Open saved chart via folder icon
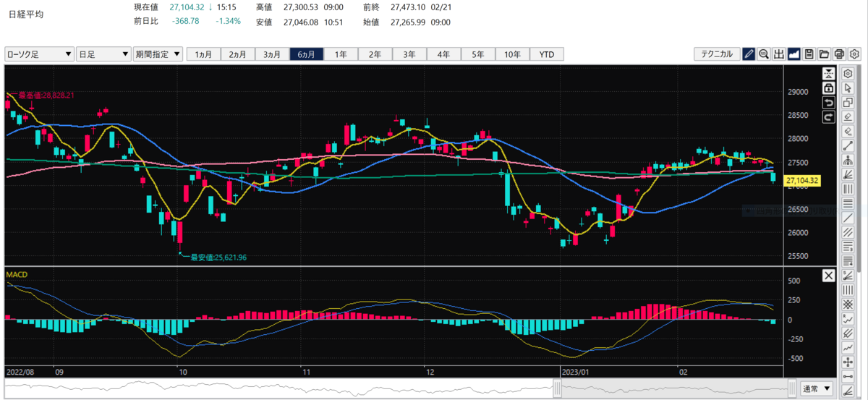This screenshot has width=868, height=400. (x=825, y=54)
